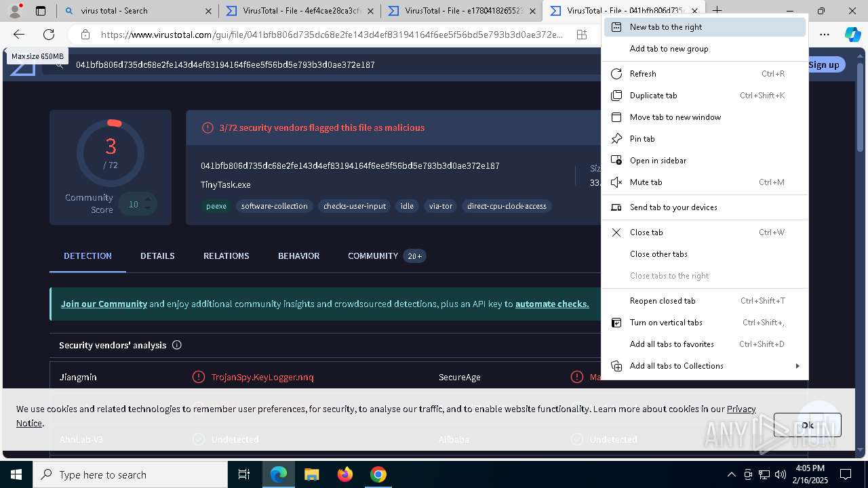Image resolution: width=868 pixels, height=488 pixels.
Task: Open Microsoft Edge from the taskbar
Action: pyautogui.click(x=279, y=475)
